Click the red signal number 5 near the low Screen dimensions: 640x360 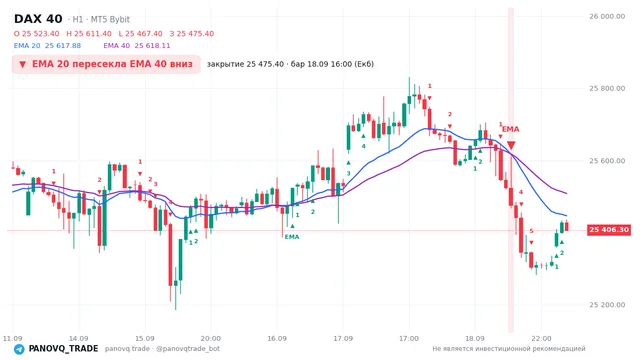531,231
